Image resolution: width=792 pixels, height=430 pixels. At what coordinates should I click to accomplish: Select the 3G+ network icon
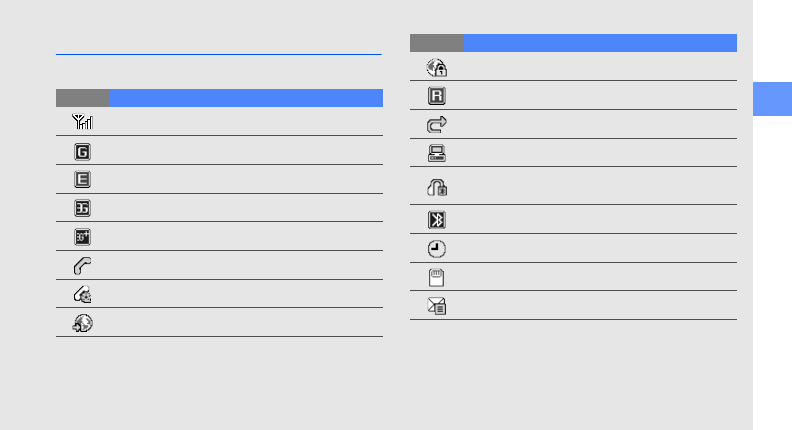click(x=82, y=237)
